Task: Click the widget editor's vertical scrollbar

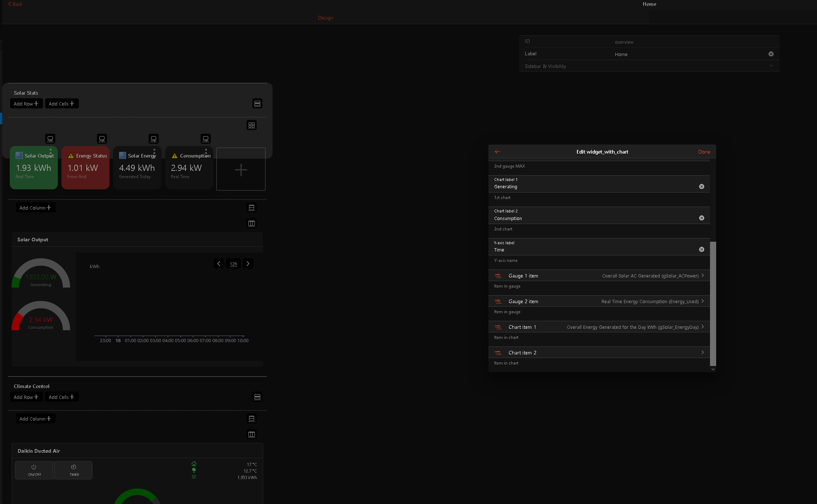Action: tap(713, 303)
